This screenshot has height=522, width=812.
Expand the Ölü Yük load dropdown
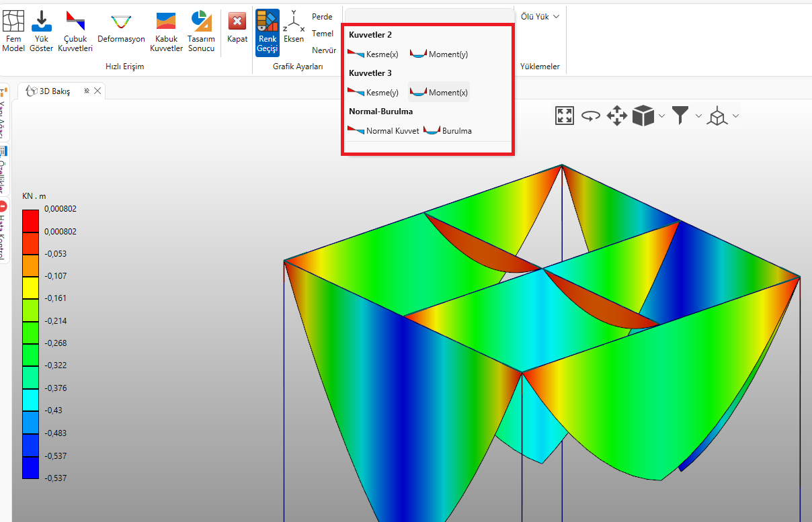click(x=540, y=16)
